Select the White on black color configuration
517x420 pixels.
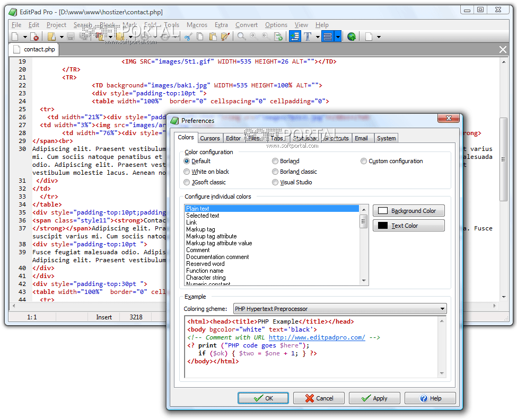[187, 172]
